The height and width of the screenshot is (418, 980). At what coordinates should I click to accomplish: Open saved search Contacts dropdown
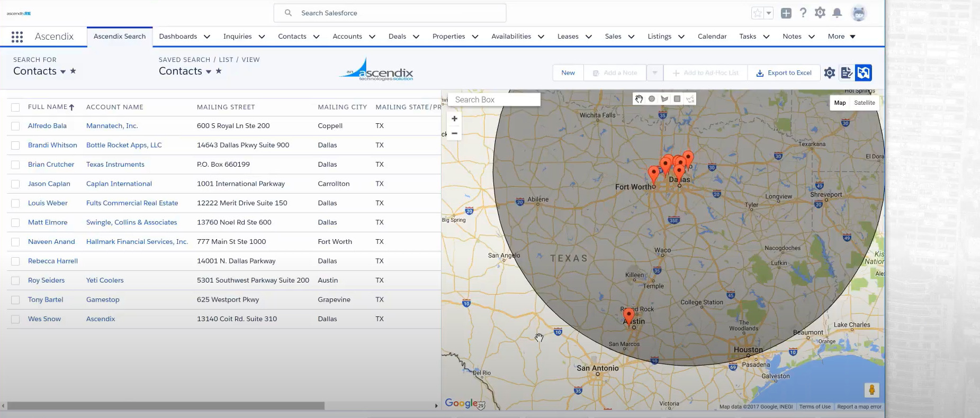click(x=209, y=71)
